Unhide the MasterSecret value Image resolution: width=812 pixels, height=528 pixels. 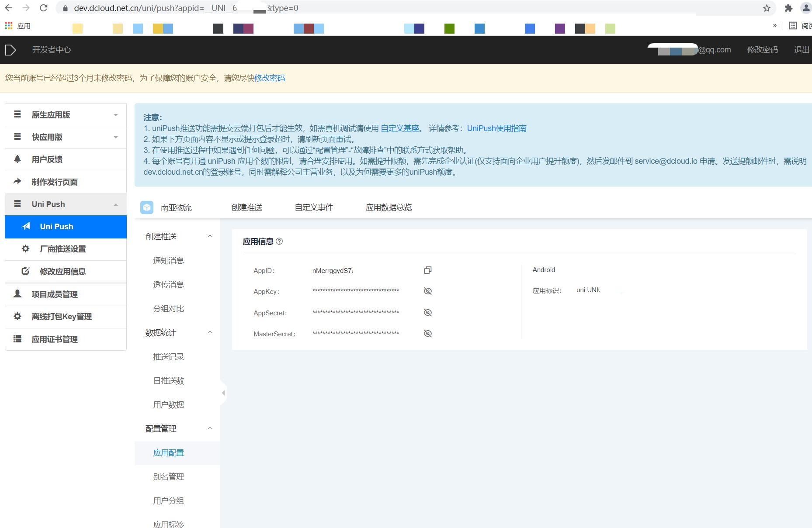pyautogui.click(x=427, y=333)
